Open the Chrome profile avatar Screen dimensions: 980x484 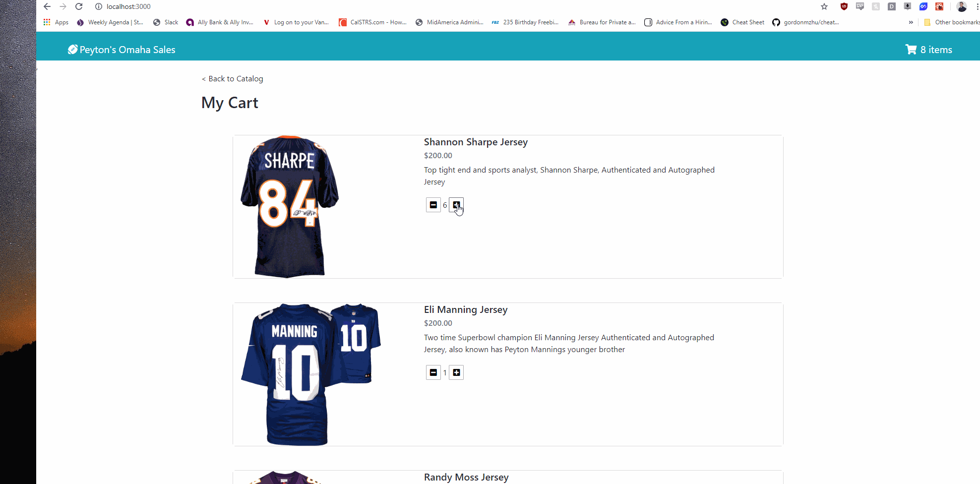click(962, 6)
